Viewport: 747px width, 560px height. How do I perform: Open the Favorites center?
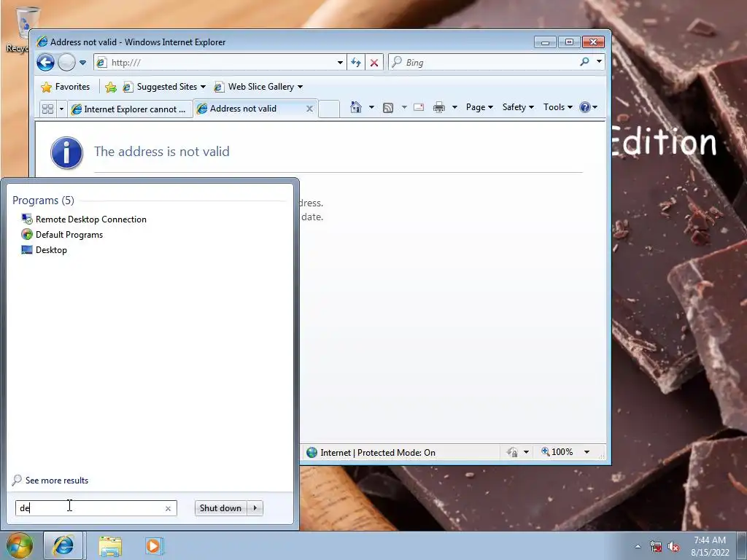click(x=66, y=87)
